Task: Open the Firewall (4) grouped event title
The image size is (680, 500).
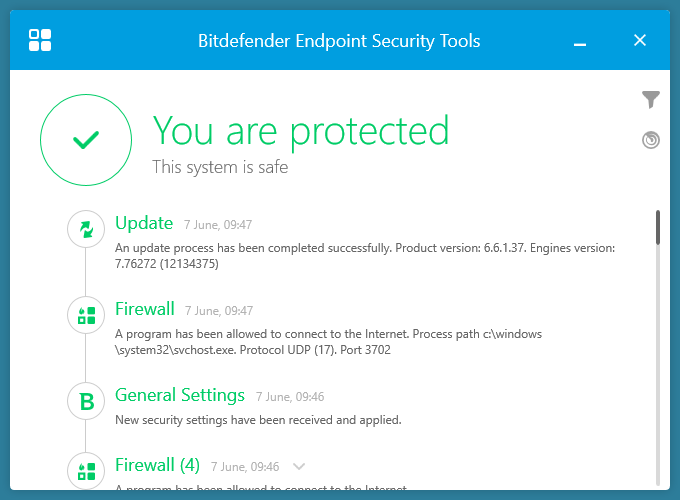Action: [158, 465]
